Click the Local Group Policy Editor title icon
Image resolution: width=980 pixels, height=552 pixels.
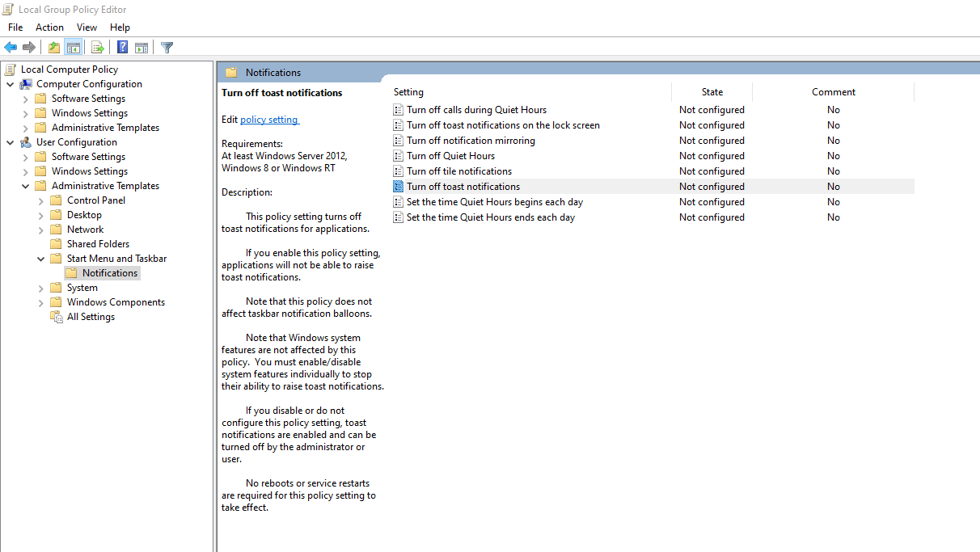click(x=9, y=9)
